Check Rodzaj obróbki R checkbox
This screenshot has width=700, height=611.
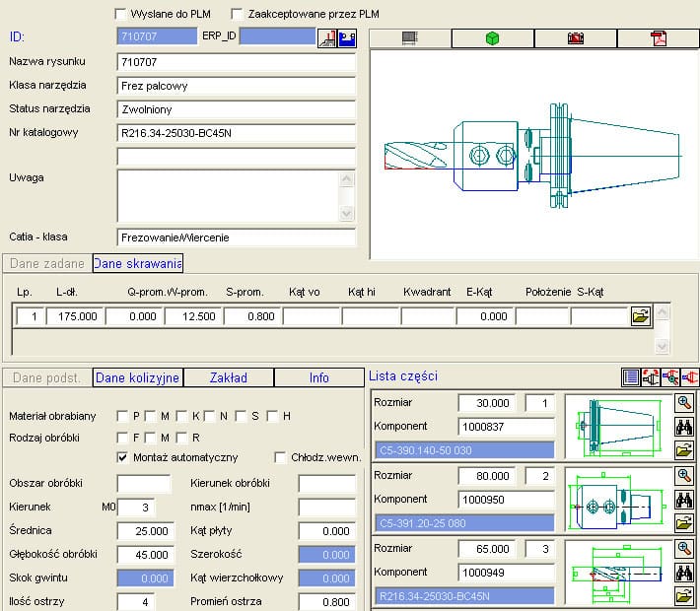[181, 438]
